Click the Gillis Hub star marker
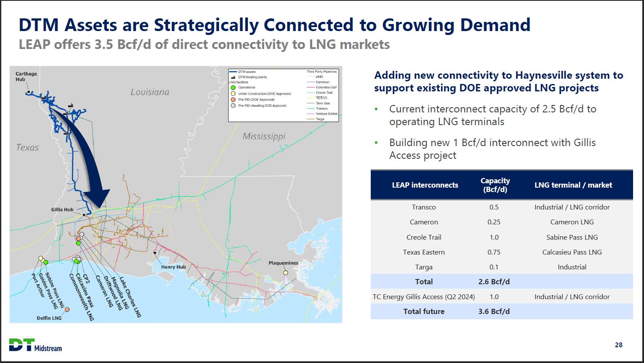This screenshot has width=644, height=363. click(84, 215)
